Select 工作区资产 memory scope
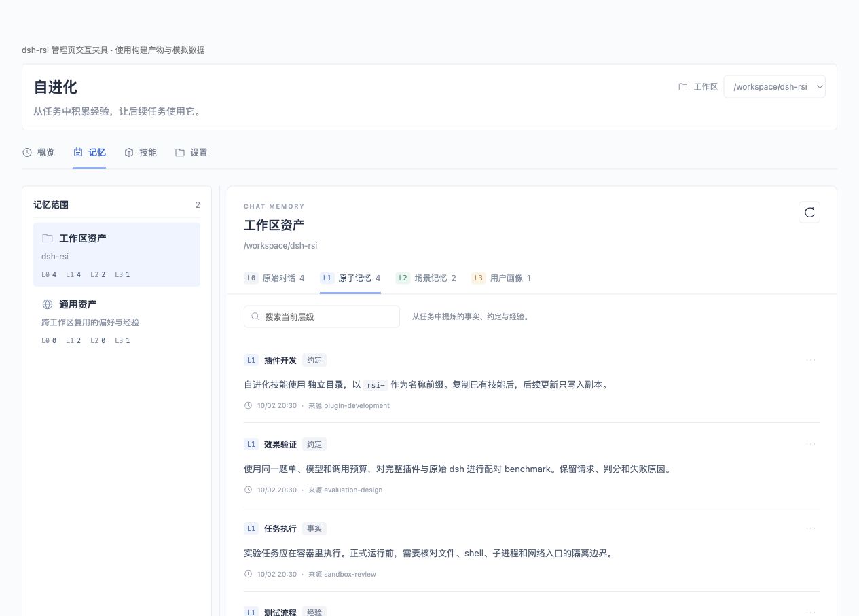Viewport: 859px width, 616px height. [117, 255]
